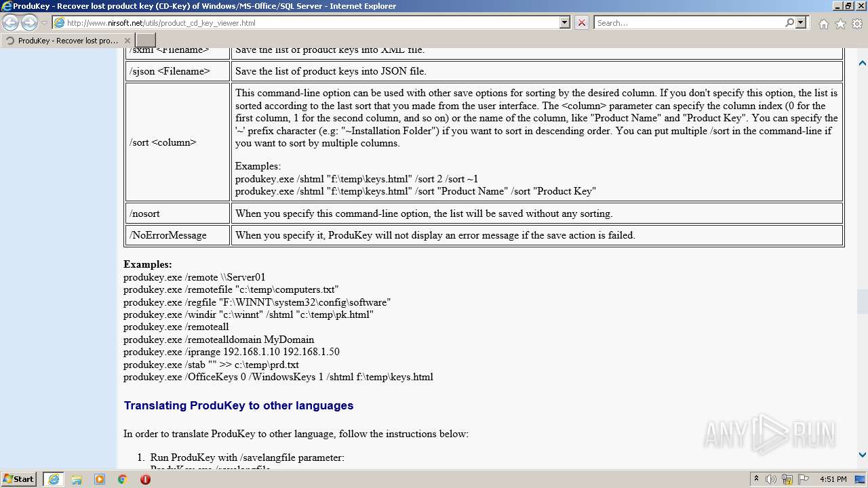
Task: Click 'Translating ProduKey to other languages' heading
Action: point(239,405)
